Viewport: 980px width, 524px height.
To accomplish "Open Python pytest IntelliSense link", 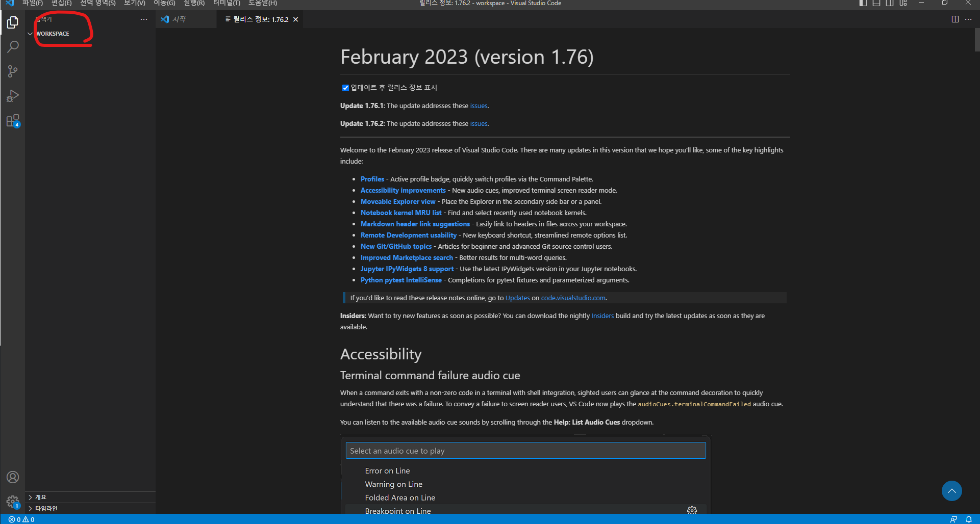I will click(x=401, y=280).
